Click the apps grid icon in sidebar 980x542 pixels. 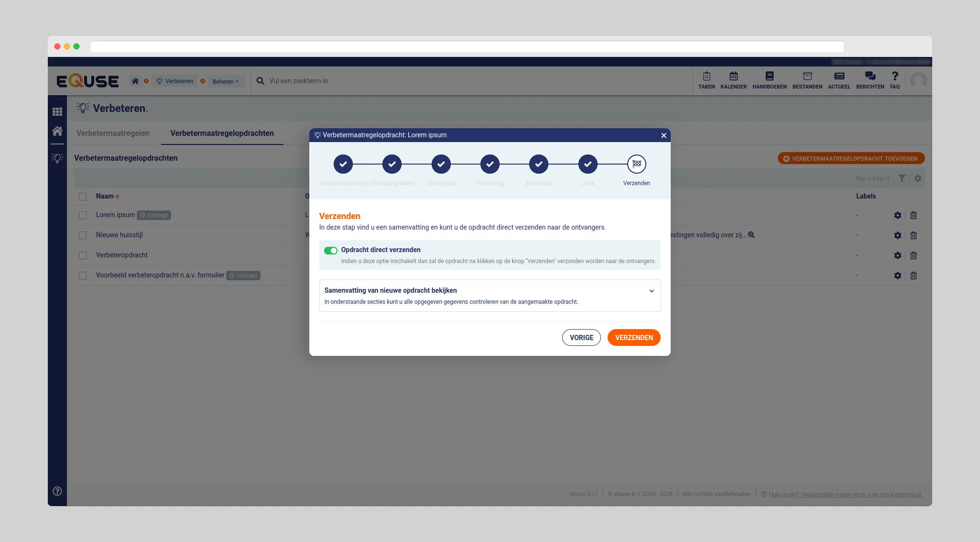click(x=57, y=111)
